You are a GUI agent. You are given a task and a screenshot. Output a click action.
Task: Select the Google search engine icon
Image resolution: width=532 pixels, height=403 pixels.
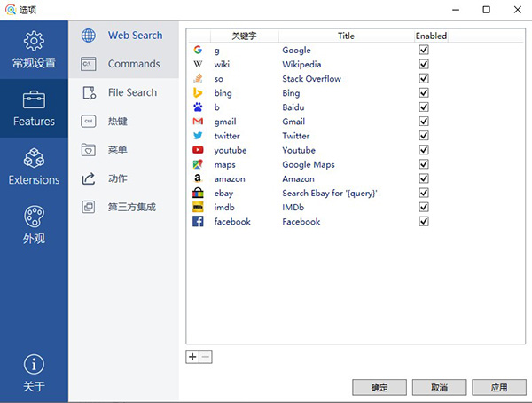198,51
